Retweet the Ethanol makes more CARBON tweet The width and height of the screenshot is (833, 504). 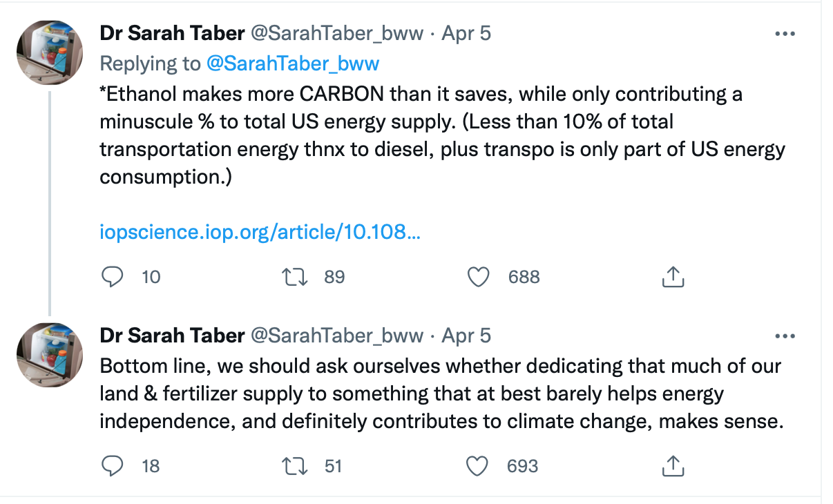click(x=296, y=277)
